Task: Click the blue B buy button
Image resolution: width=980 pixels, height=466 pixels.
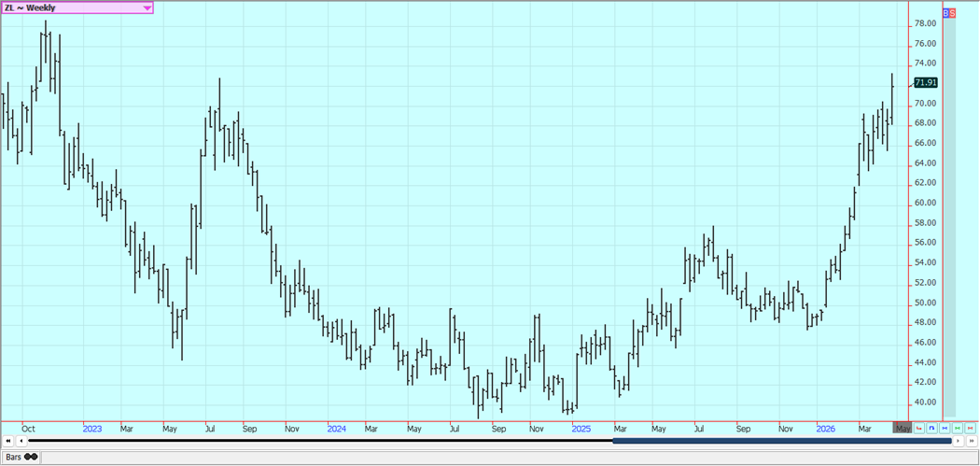Action: [945, 13]
